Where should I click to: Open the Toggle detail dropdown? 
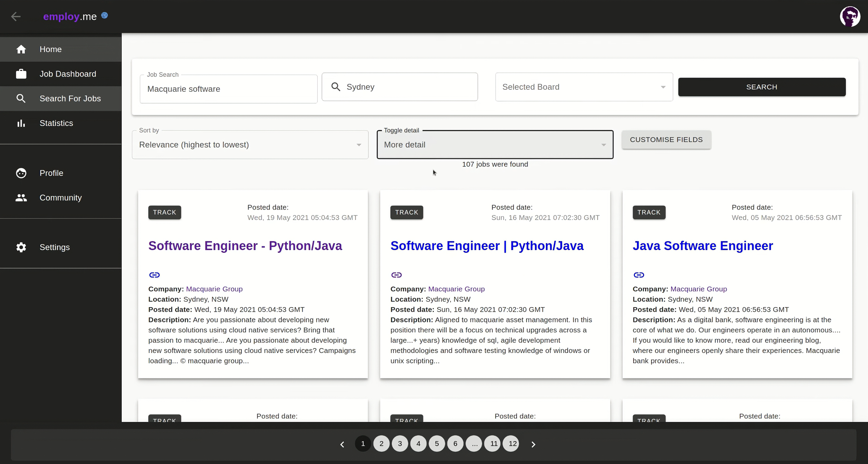pos(495,145)
